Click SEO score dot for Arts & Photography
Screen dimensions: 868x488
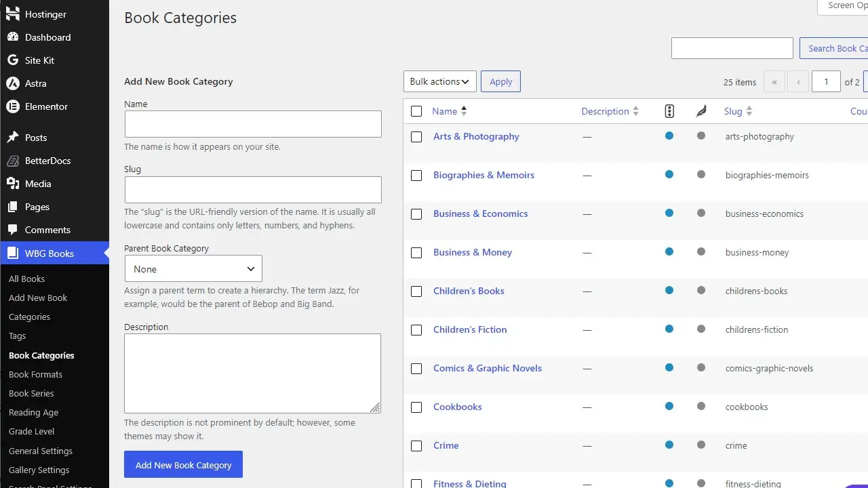(x=669, y=136)
